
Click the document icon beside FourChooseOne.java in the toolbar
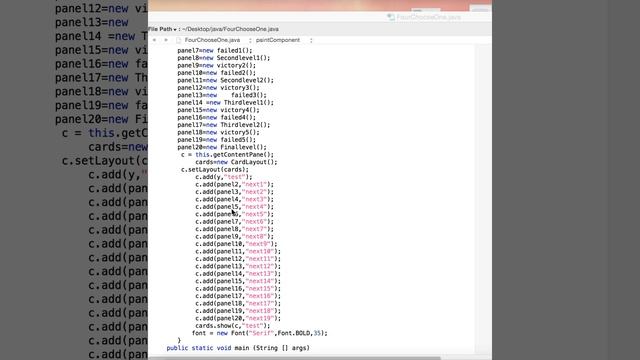pos(179,40)
